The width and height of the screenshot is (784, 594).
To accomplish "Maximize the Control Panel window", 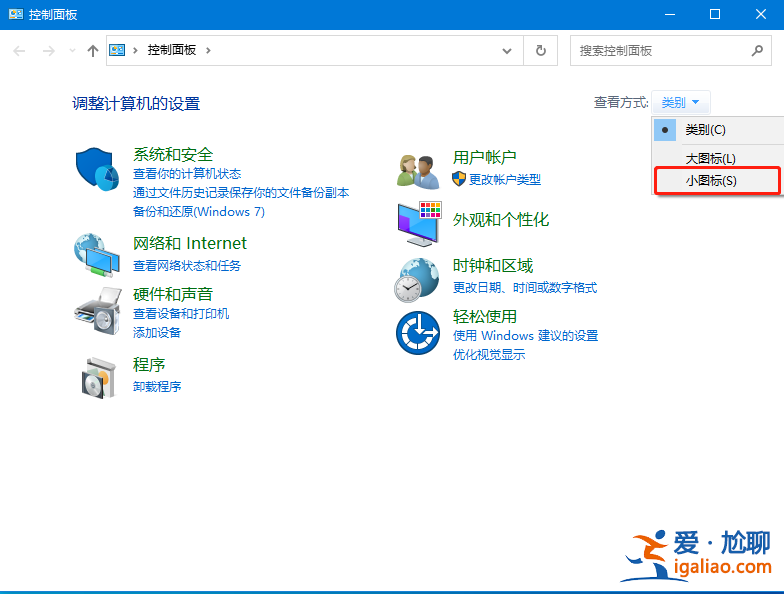I will pos(715,14).
